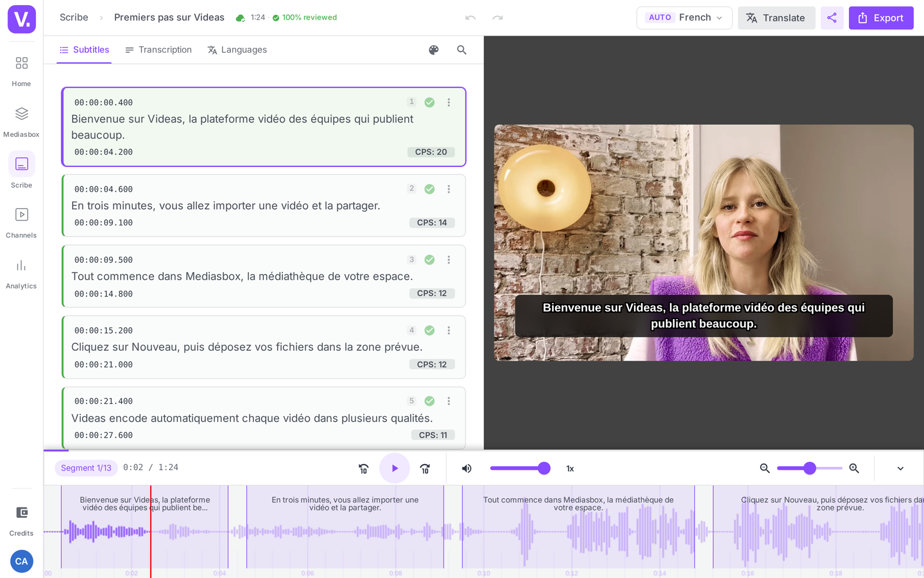
Task: Edit text 'En trois minutes, vous allez importer'
Action: [x=226, y=206]
